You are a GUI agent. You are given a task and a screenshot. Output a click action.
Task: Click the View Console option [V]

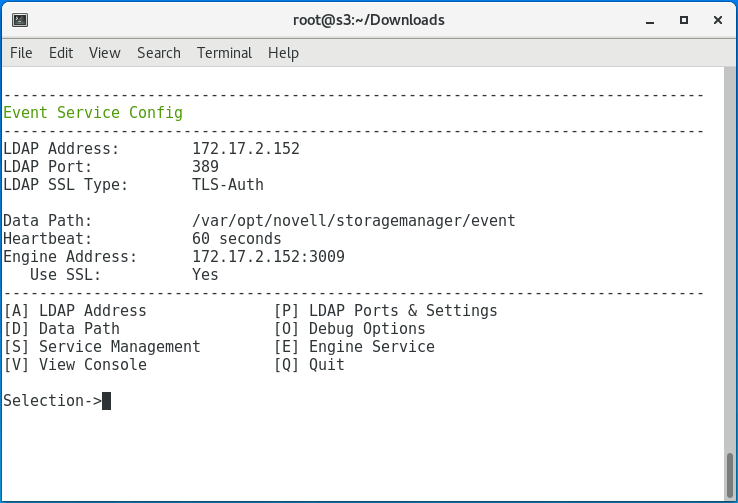click(75, 365)
